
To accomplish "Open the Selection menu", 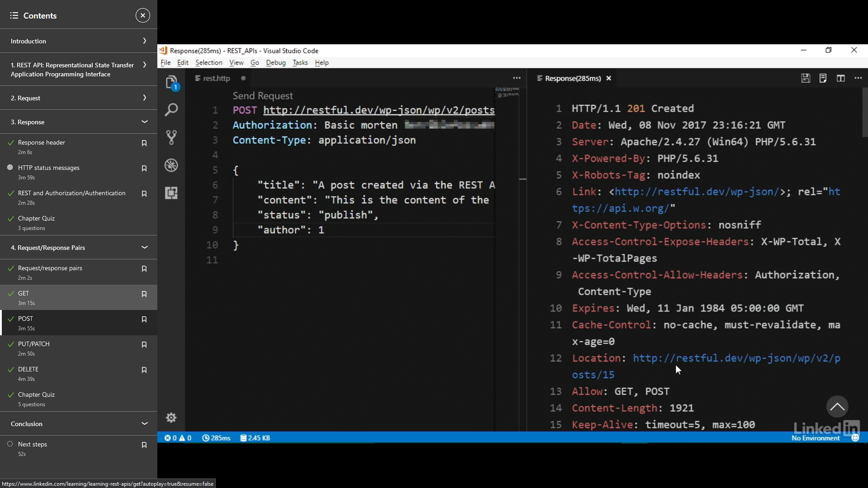I will coord(209,63).
